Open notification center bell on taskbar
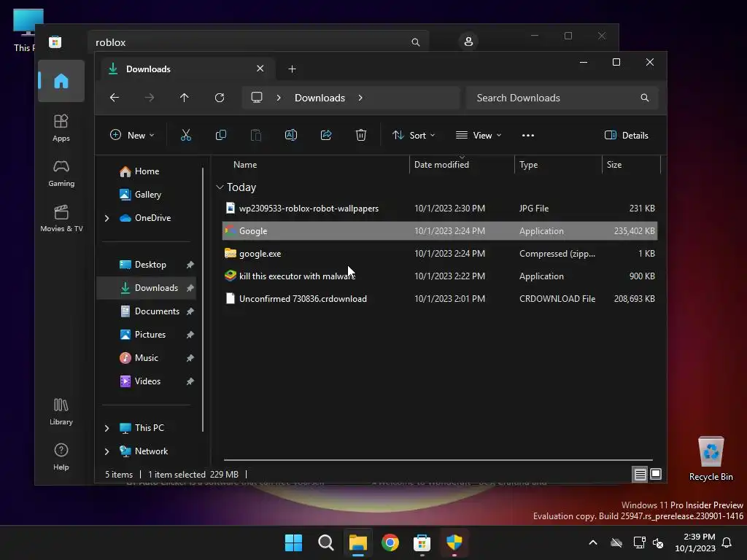The image size is (747, 560). coord(727,542)
